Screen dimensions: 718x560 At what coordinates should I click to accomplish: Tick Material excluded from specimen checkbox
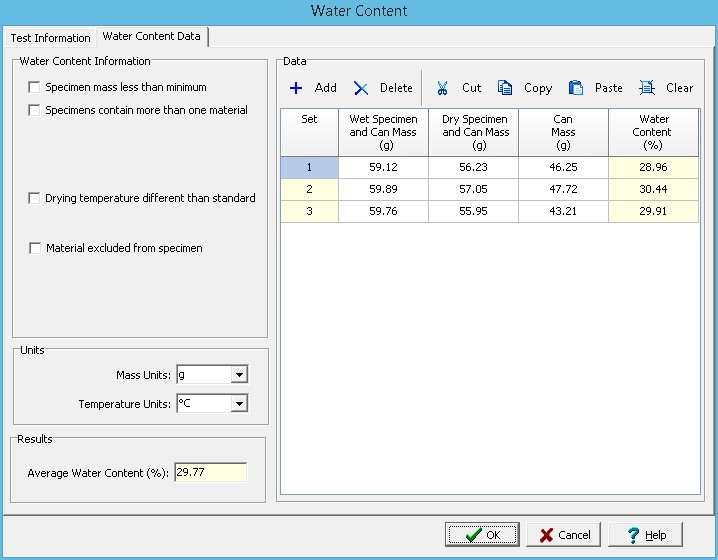pos(35,248)
